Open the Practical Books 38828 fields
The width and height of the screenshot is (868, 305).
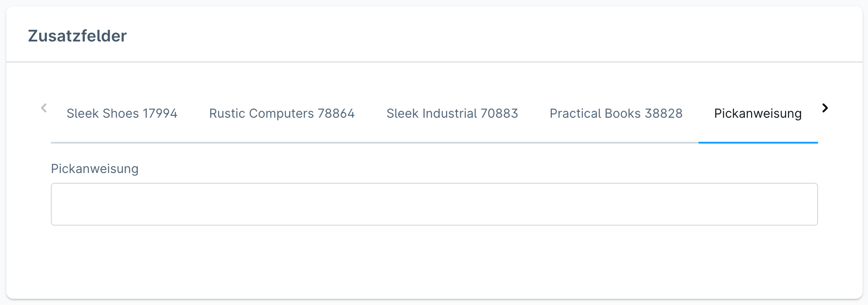click(x=616, y=114)
